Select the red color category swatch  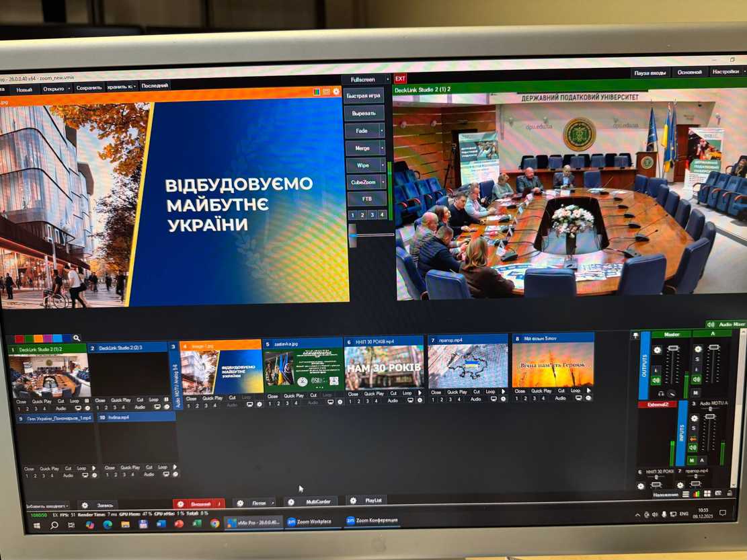pos(19,338)
